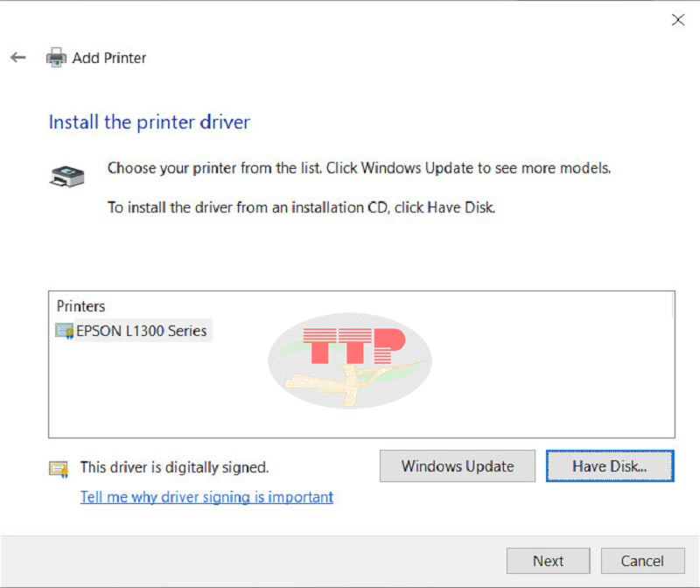Select EPSON L1300 Series in the list
Viewport: 700px width, 588px height.
(x=141, y=331)
